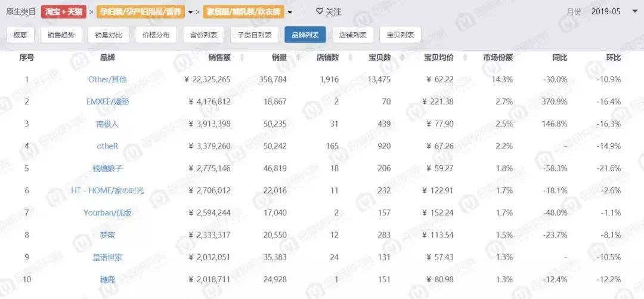Open the Other/其他 brand link
The width and height of the screenshot is (644, 299).
click(x=107, y=79)
